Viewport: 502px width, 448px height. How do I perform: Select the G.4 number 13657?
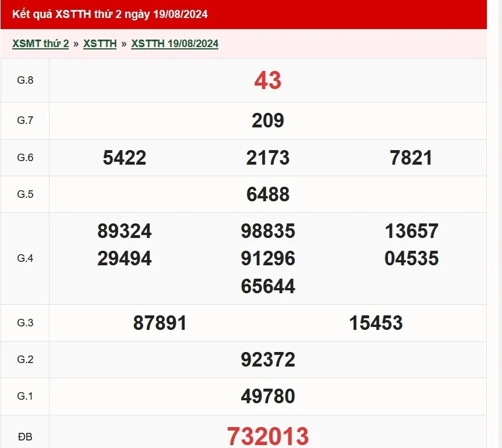pos(411,231)
